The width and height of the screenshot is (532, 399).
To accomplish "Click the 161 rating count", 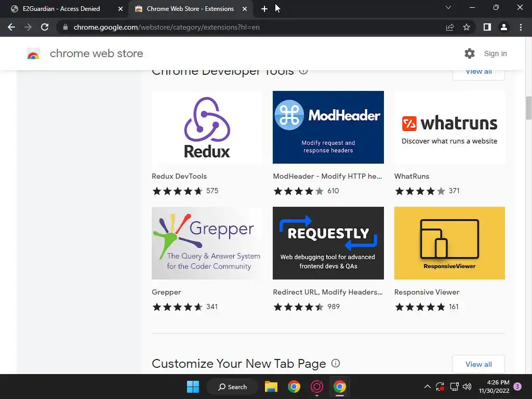I will 454,307.
